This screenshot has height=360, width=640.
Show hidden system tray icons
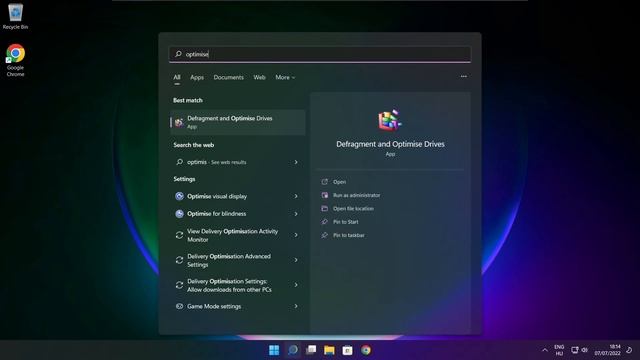pos(545,350)
